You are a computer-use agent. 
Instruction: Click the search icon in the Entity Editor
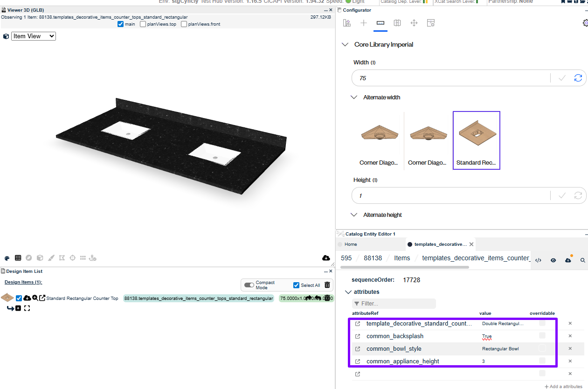click(x=583, y=260)
